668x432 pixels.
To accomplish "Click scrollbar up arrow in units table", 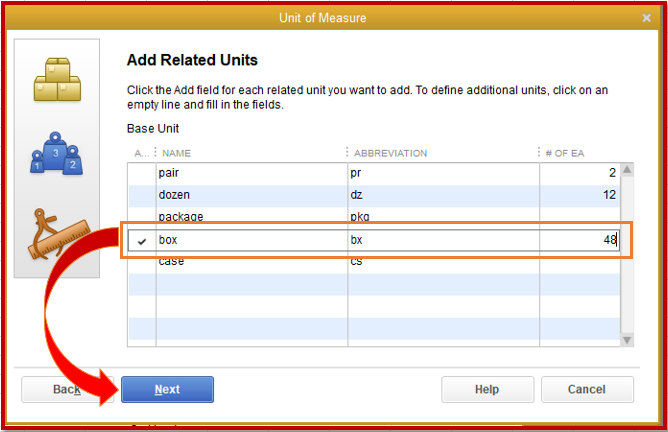I will coord(627,170).
